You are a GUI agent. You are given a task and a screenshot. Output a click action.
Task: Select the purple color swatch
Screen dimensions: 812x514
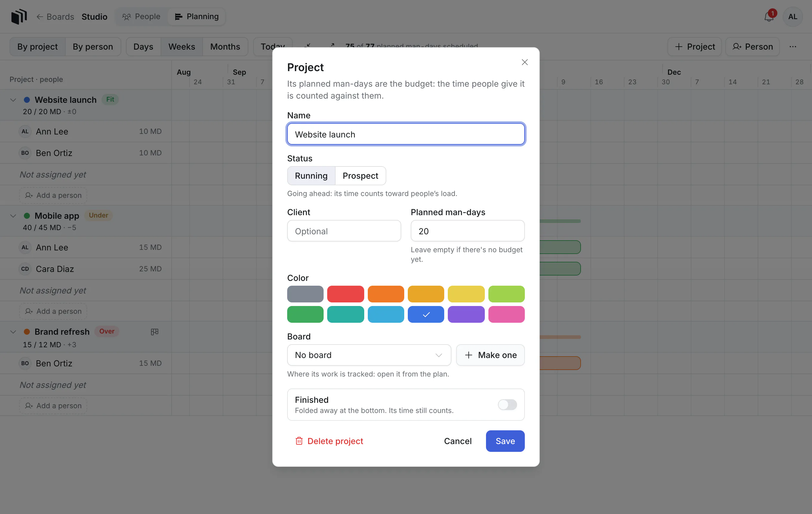point(466,314)
